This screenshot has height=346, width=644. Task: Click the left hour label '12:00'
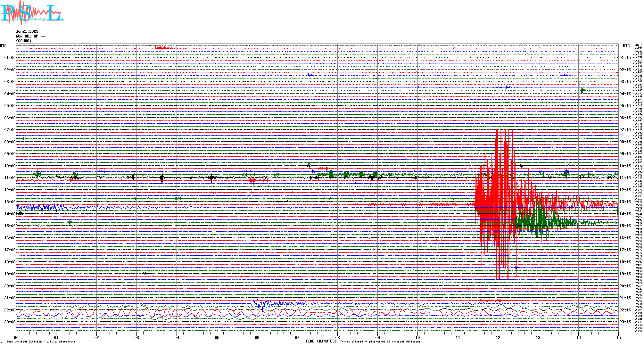10,190
